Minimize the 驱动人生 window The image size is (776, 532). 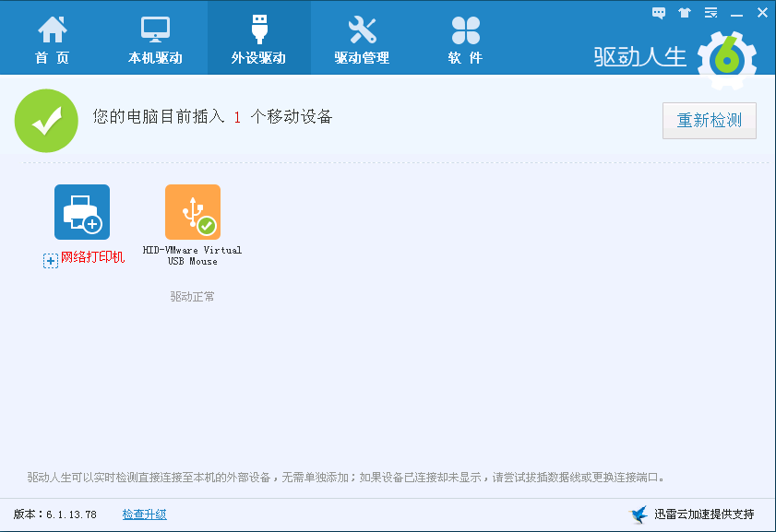[736, 15]
